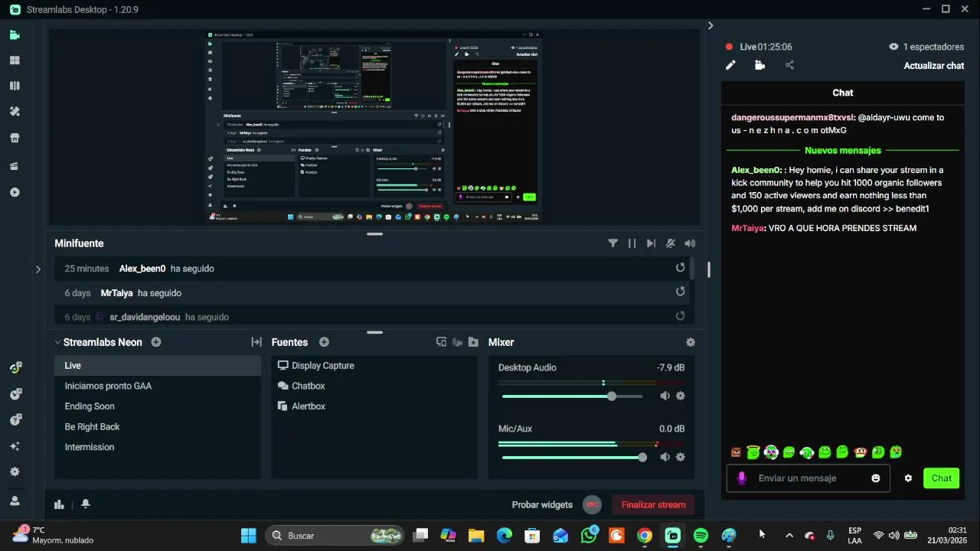Open the App Store icon
This screenshot has width=980, height=551.
pos(15,139)
